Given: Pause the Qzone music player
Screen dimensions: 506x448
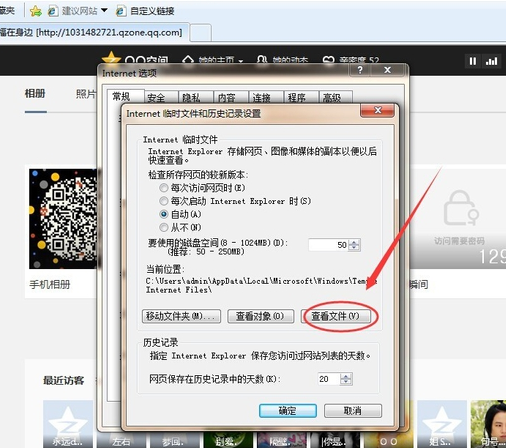Looking at the screenshot, I should coord(473,61).
